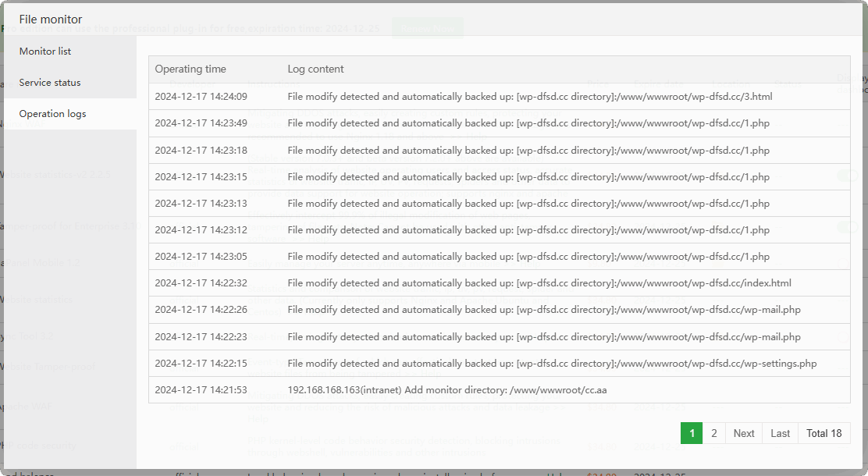Switch to the Service status tab

pyautogui.click(x=50, y=83)
